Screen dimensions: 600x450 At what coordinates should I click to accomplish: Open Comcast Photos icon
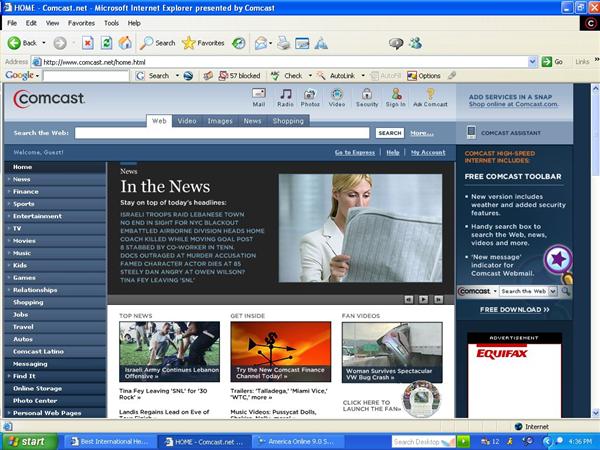[x=310, y=98]
